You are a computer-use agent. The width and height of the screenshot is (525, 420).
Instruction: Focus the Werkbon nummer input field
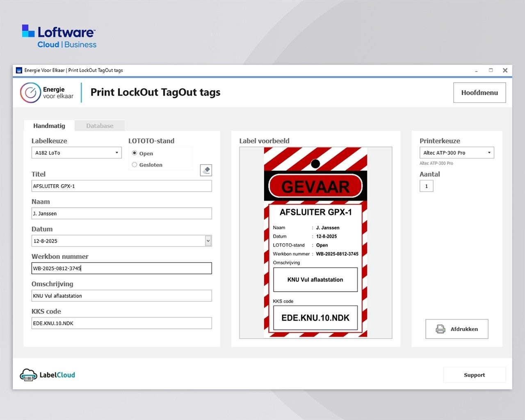(121, 268)
